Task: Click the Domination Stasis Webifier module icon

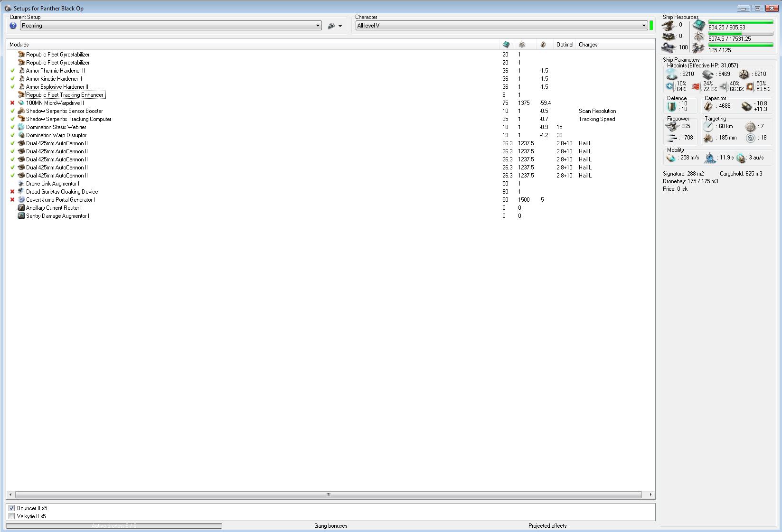Action: (21, 127)
